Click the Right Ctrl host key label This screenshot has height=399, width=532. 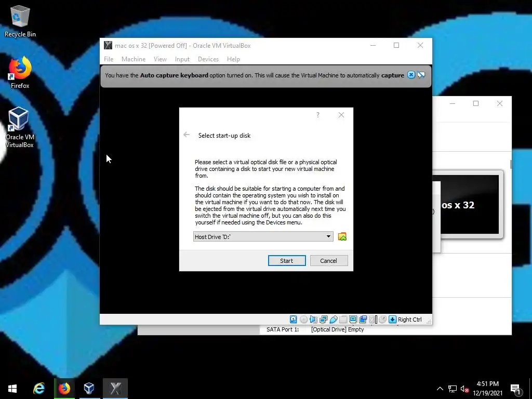pyautogui.click(x=409, y=320)
